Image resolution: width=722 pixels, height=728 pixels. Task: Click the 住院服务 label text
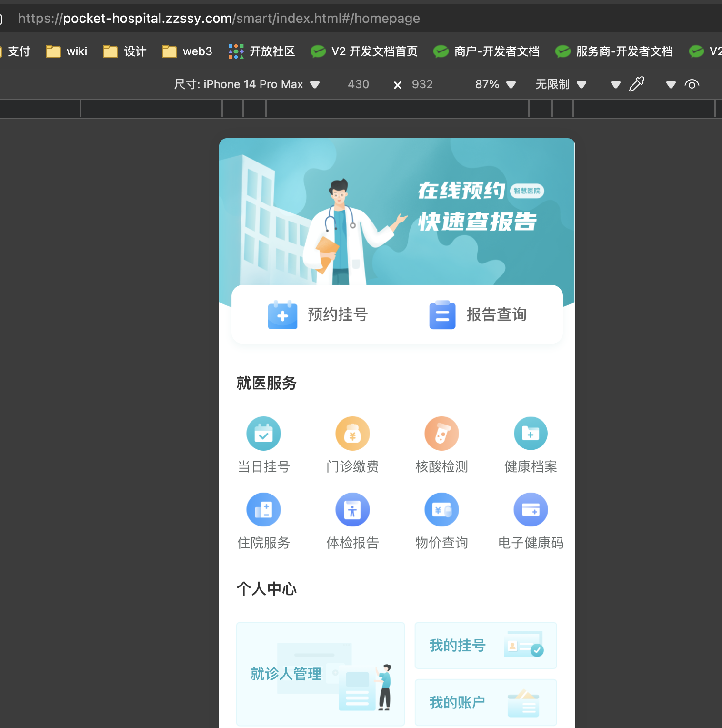click(263, 543)
